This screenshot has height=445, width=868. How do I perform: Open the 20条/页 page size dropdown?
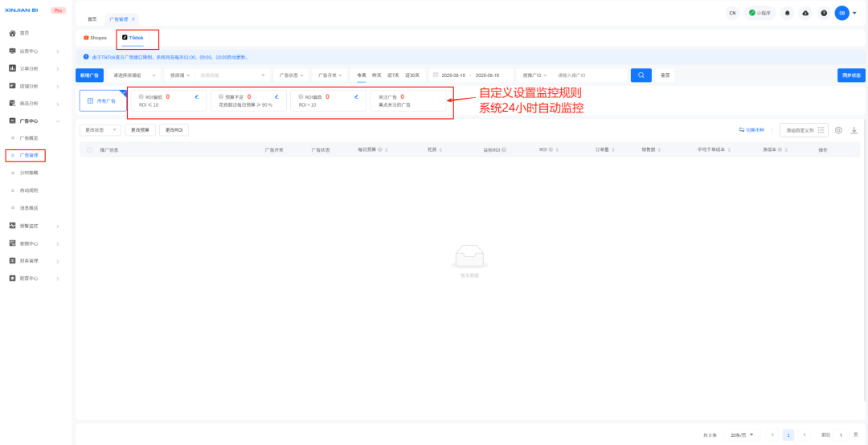click(742, 435)
